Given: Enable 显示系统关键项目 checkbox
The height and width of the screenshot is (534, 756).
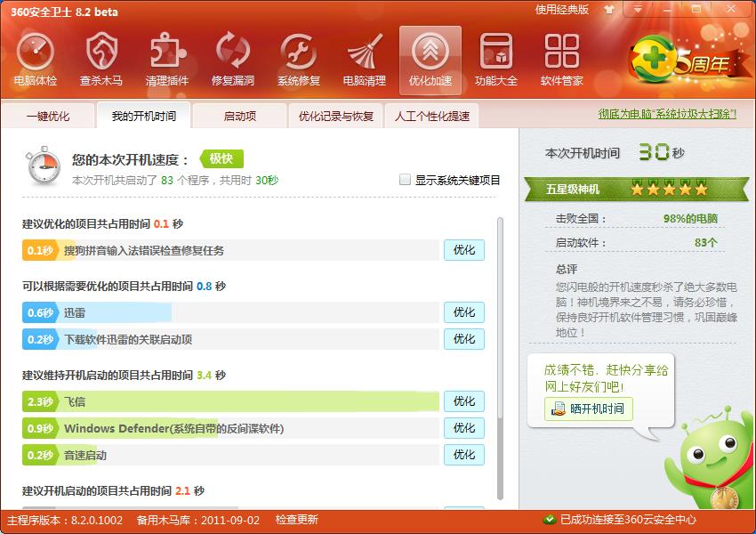Looking at the screenshot, I should (x=405, y=180).
